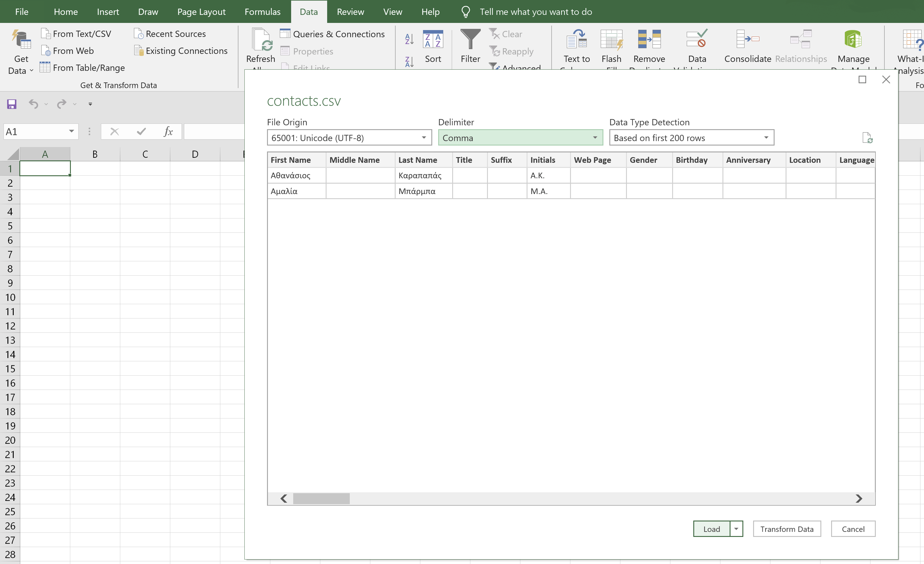Click the Remove Duplicates icon
Screen dimensions: 924x564
tap(649, 39)
